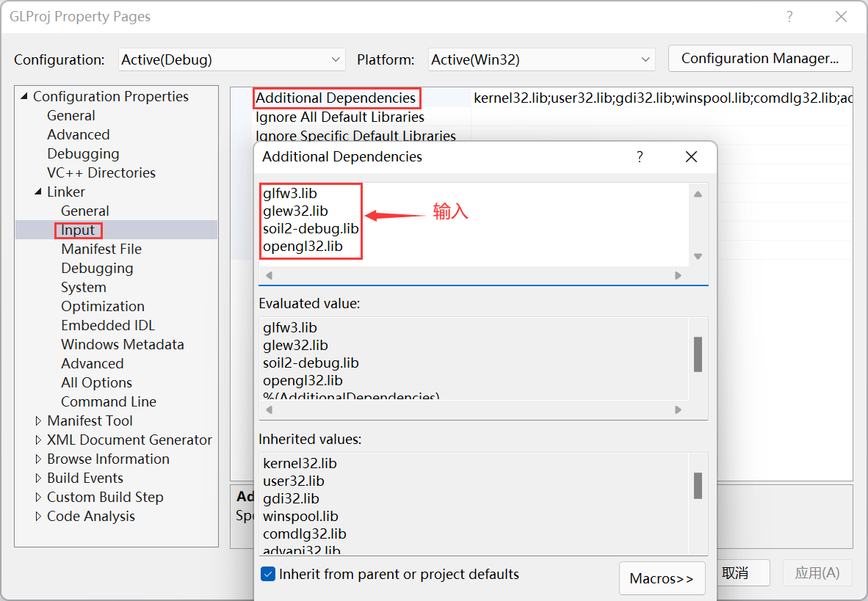This screenshot has width=868, height=601.
Task: Expand the Build Events section
Action: 39,478
